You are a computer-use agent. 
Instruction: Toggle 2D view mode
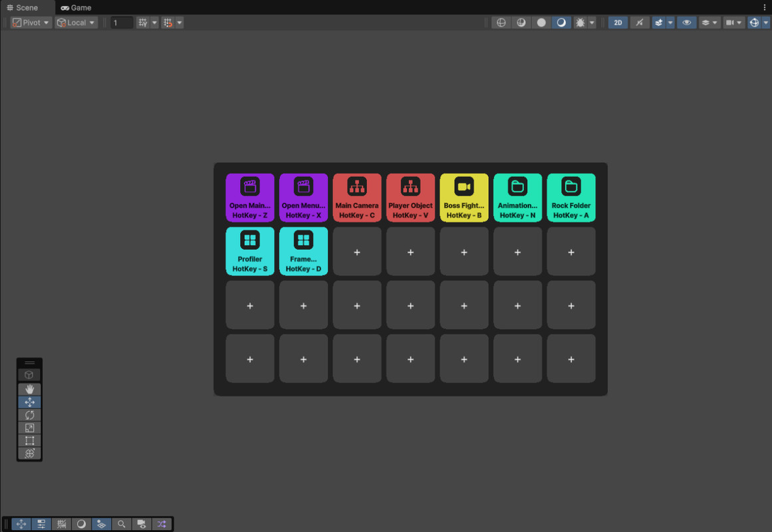point(617,22)
